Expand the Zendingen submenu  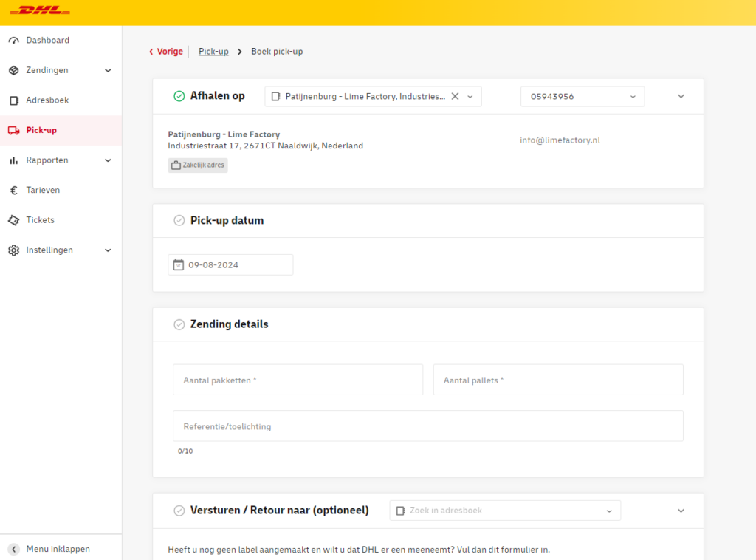(108, 71)
